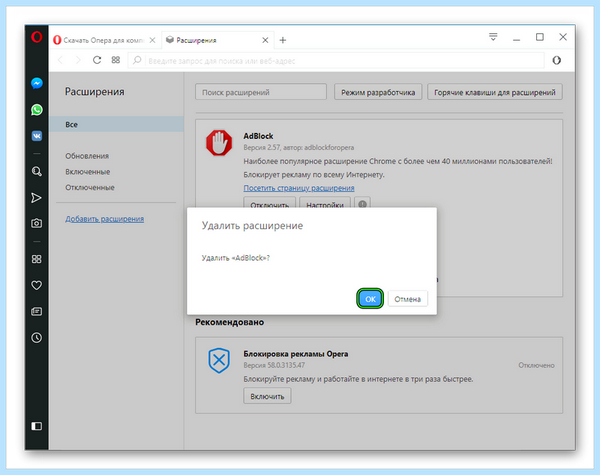Select the Включенные category

[x=88, y=172]
